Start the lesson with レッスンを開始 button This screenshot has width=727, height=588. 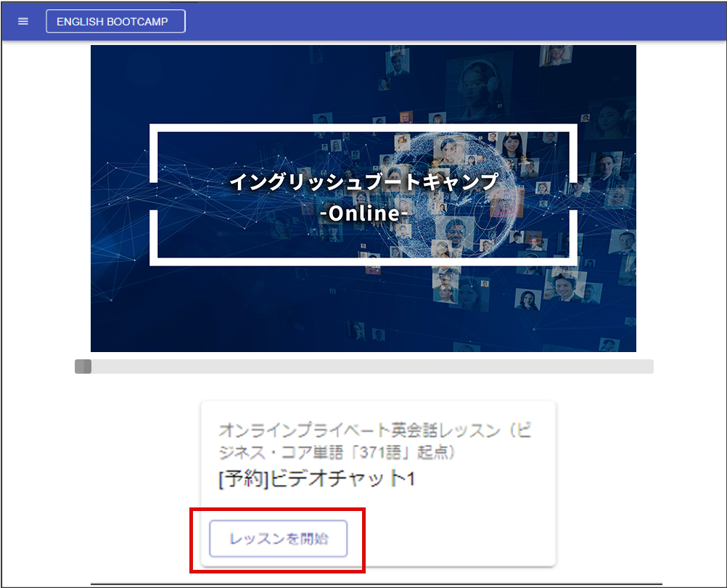(278, 539)
